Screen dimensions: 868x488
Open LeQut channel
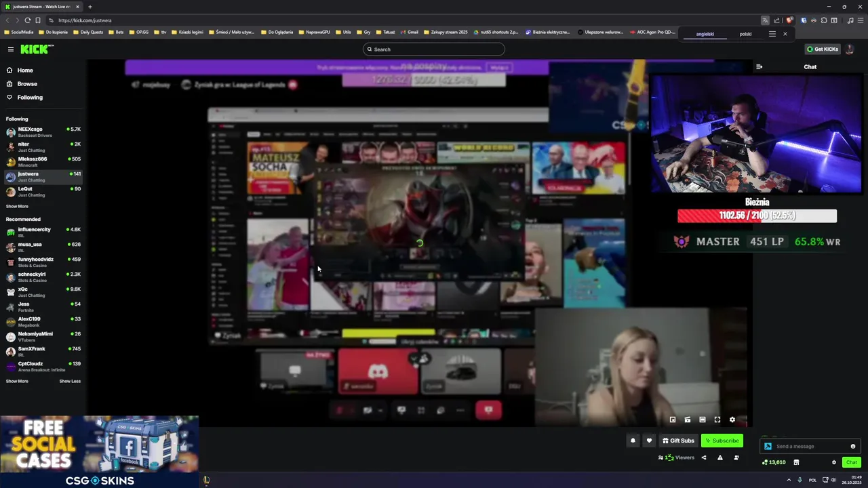pos(43,191)
